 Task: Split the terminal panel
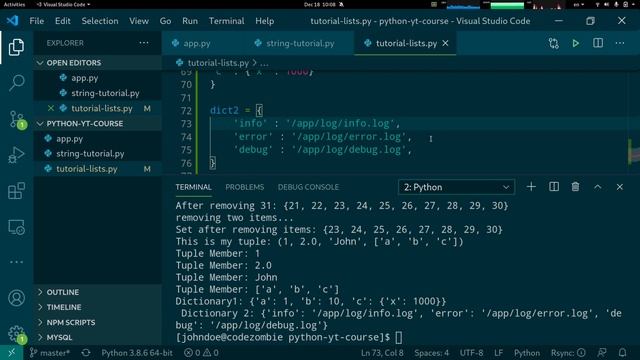click(554, 187)
